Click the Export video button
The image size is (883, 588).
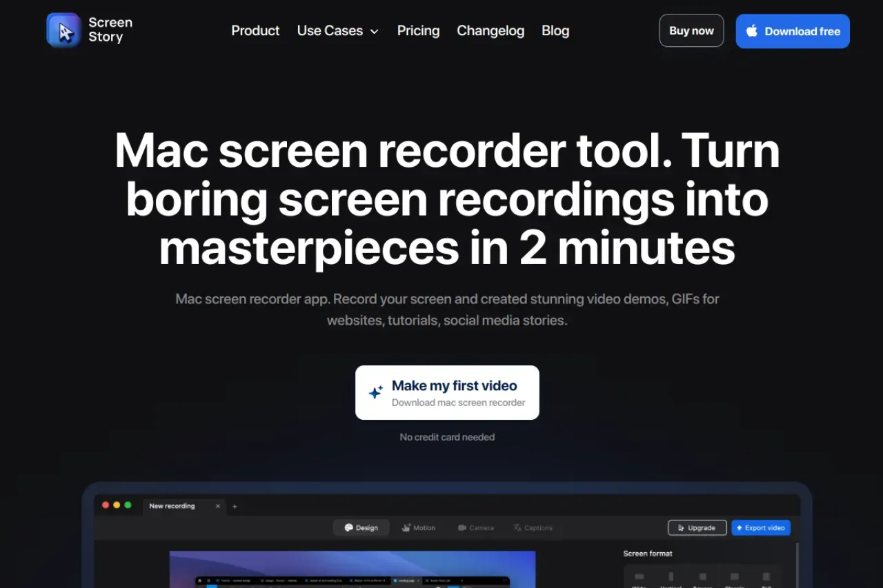pyautogui.click(x=761, y=528)
